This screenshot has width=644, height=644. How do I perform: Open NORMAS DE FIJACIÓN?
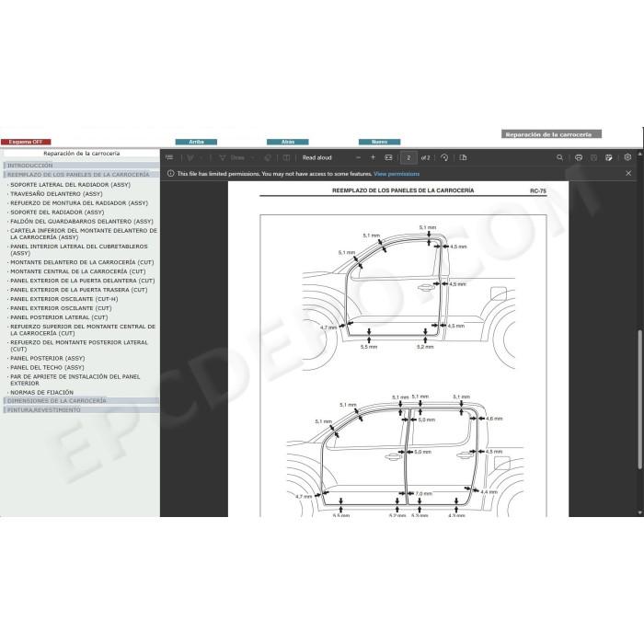pyautogui.click(x=42, y=393)
